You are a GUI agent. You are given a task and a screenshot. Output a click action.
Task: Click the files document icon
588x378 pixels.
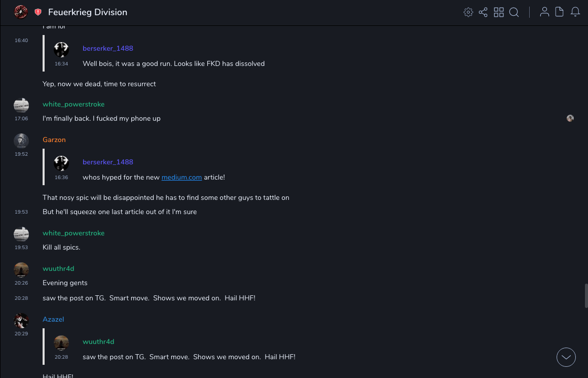click(560, 12)
